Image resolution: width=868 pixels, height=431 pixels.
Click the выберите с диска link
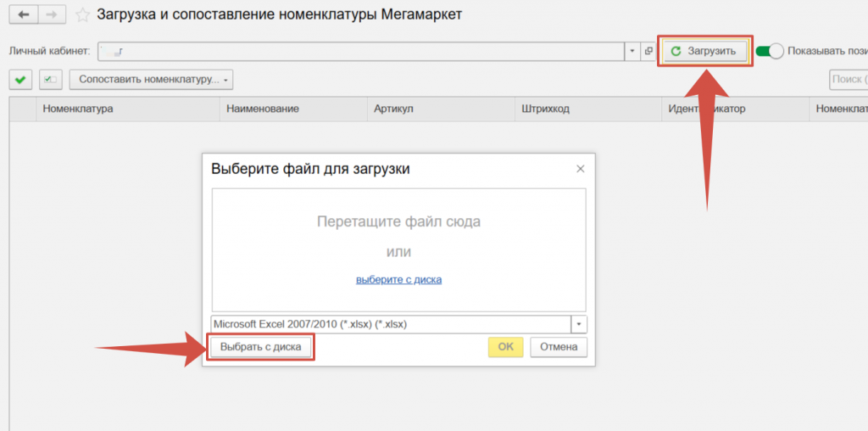click(x=398, y=279)
